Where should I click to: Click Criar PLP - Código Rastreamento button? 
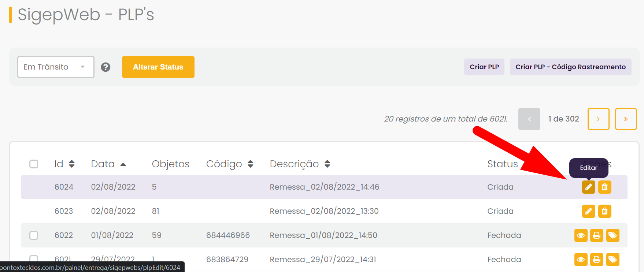571,67
